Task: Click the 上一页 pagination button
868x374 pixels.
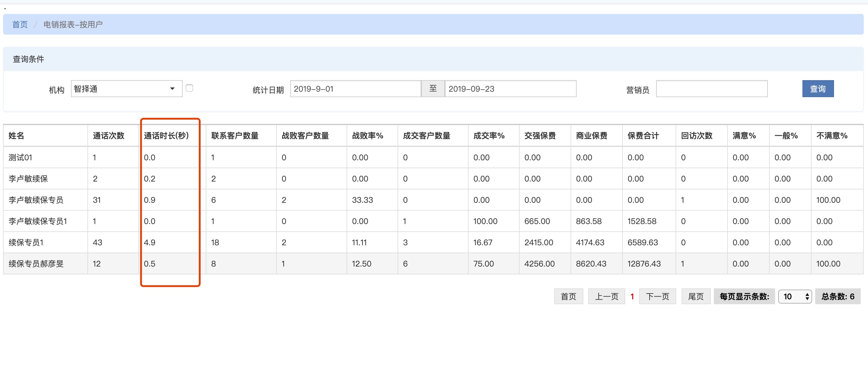Action: coord(606,297)
